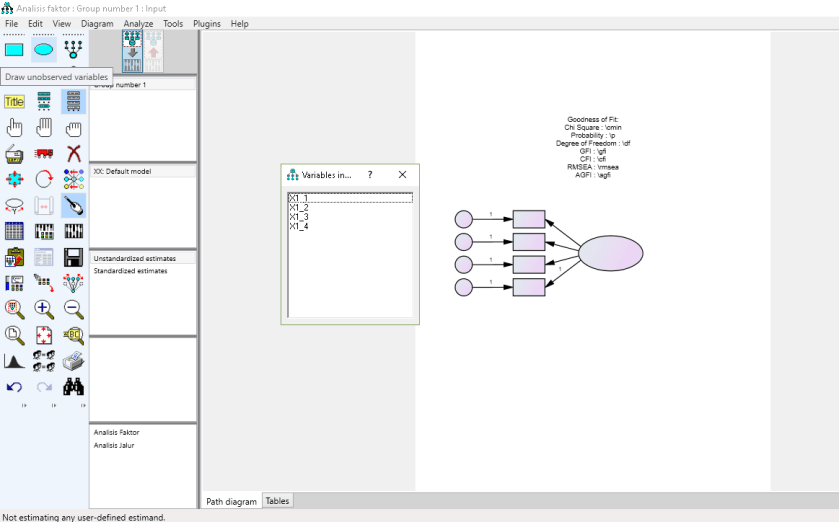The height and width of the screenshot is (522, 839).
Task: Open the Diagram menu
Action: 97,23
